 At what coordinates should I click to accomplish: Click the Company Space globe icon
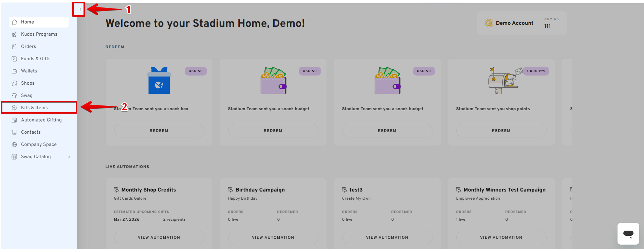pos(14,145)
